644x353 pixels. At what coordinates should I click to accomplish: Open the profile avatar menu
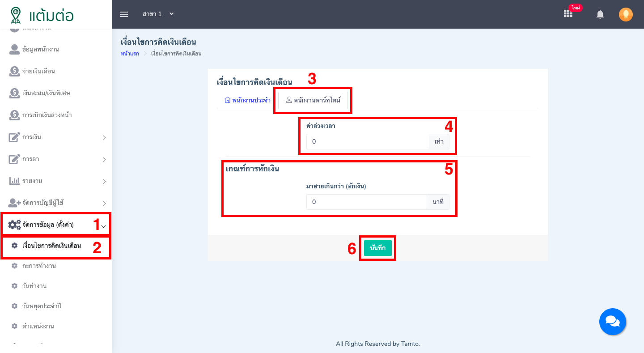click(625, 14)
